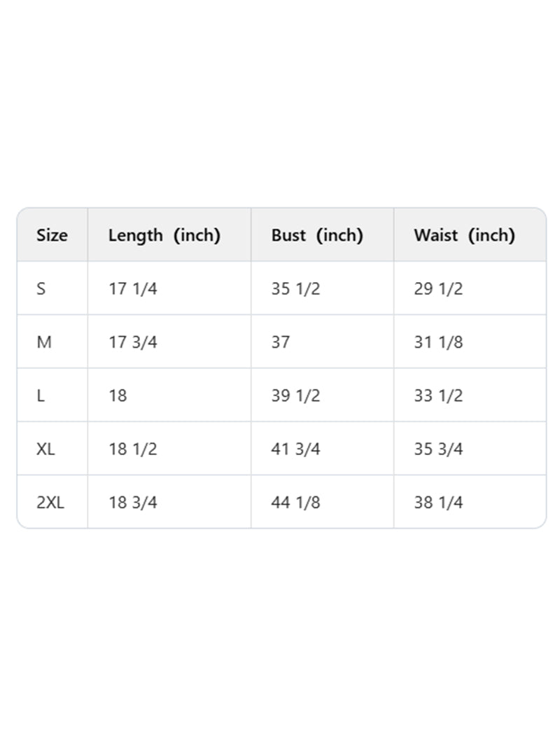Select the XL size row label

coord(45,449)
